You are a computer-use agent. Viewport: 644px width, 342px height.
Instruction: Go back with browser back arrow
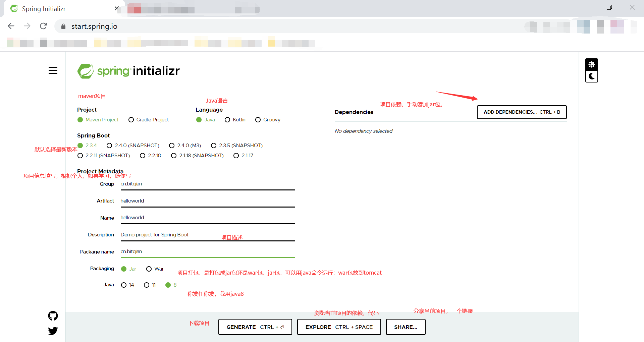click(11, 26)
